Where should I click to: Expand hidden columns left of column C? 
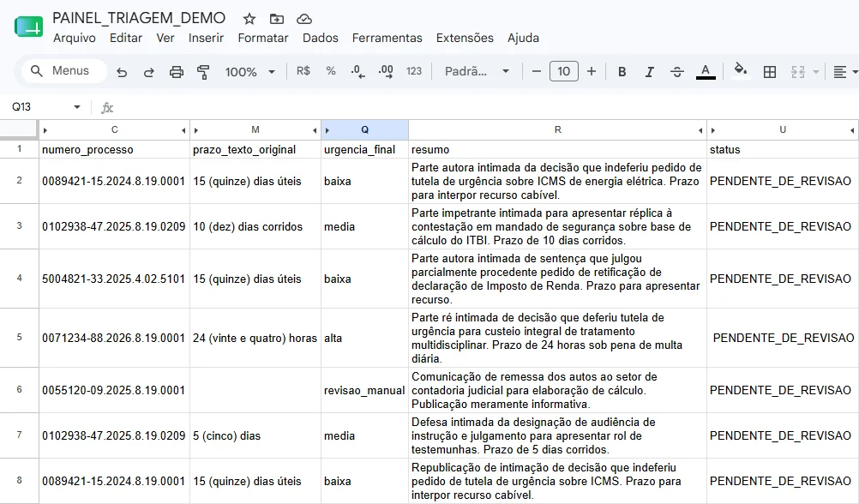point(45,130)
